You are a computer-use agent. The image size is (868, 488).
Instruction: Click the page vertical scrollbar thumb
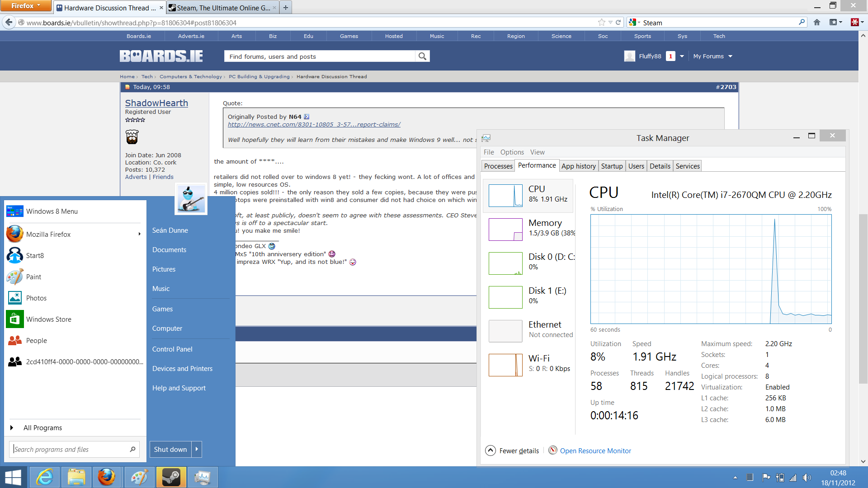(x=863, y=298)
